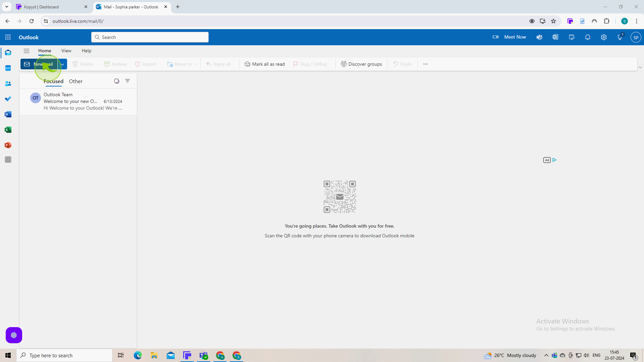
Task: Click the Office apps icon in header
Action: point(555,37)
